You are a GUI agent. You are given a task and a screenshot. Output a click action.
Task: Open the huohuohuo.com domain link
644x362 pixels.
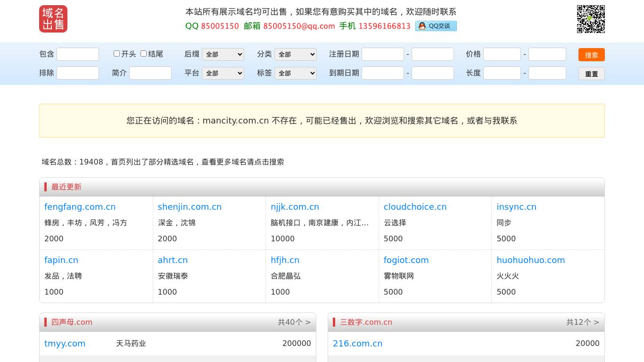click(530, 260)
